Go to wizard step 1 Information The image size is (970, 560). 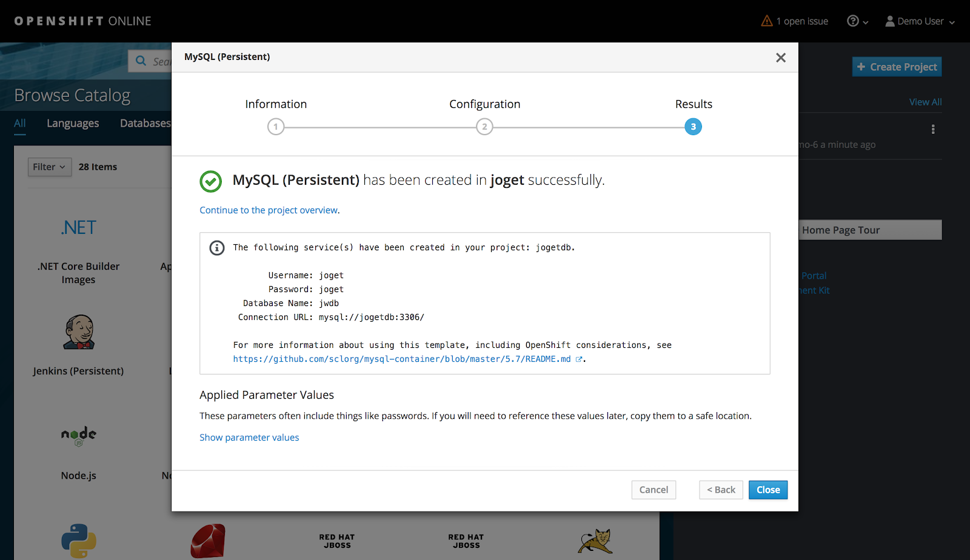[276, 127]
